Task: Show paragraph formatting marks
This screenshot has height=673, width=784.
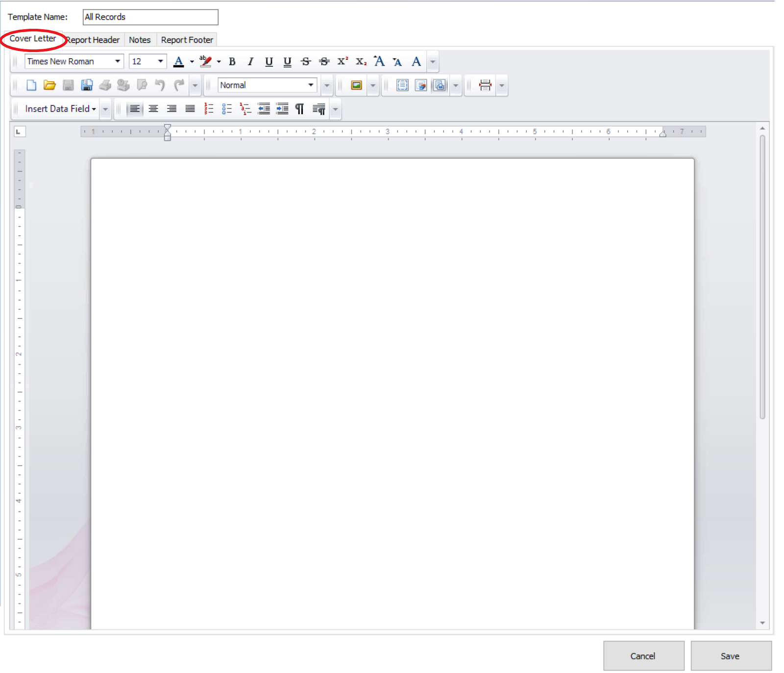Action: [300, 109]
